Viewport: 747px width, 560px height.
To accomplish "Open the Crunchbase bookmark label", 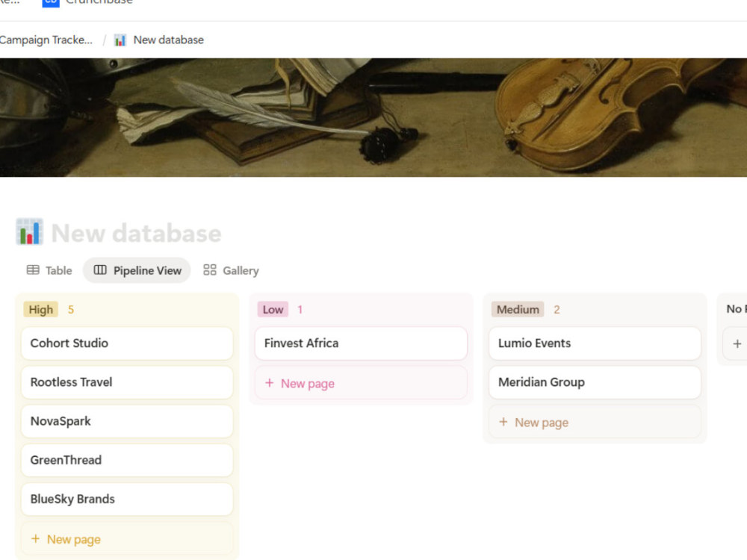I will point(99,2).
